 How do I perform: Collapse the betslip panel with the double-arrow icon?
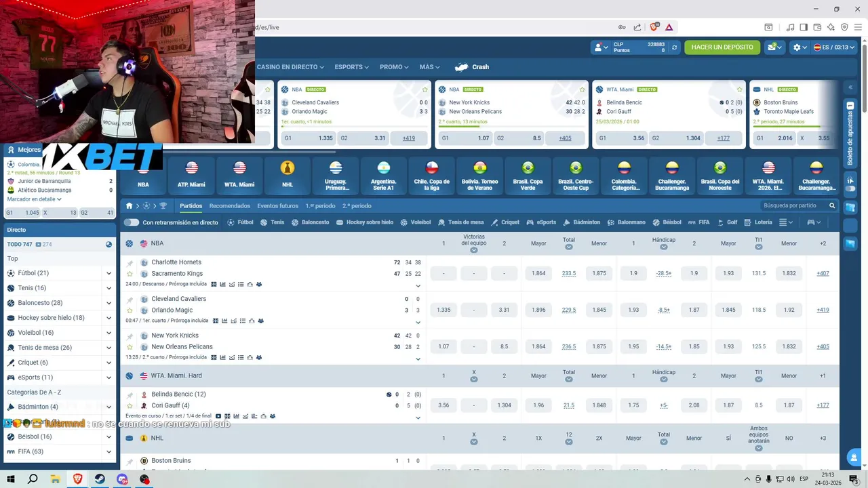point(850,87)
